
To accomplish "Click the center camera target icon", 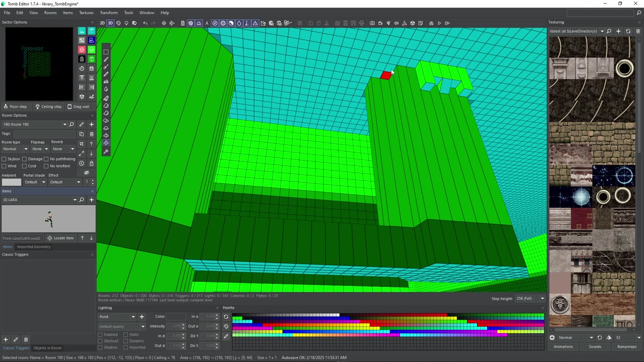I will pyautogui.click(x=164, y=23).
